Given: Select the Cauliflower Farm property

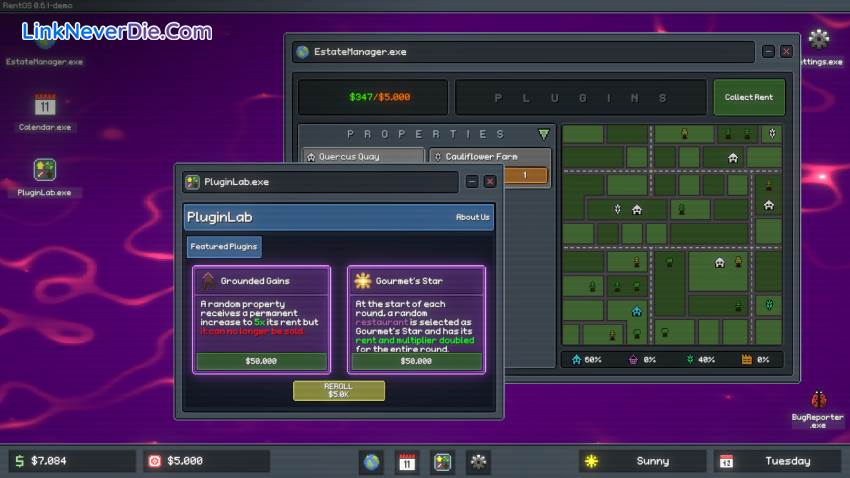Looking at the screenshot, I should point(490,157).
